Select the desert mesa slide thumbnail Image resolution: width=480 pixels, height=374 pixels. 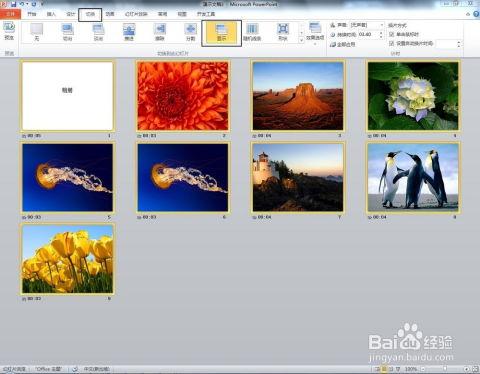[298, 96]
